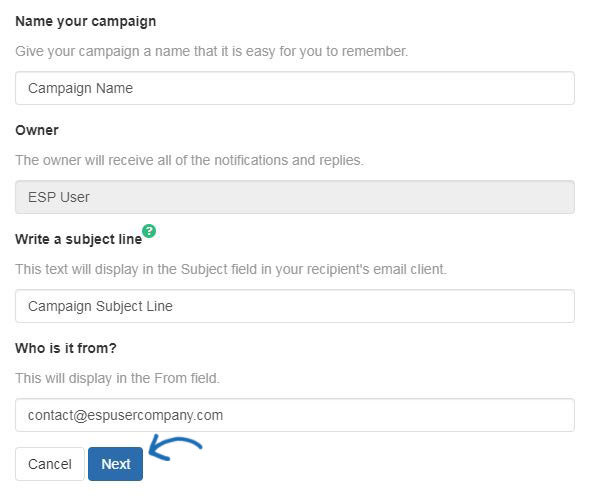Click the Subject field display description text
593x503 pixels.
click(x=231, y=269)
